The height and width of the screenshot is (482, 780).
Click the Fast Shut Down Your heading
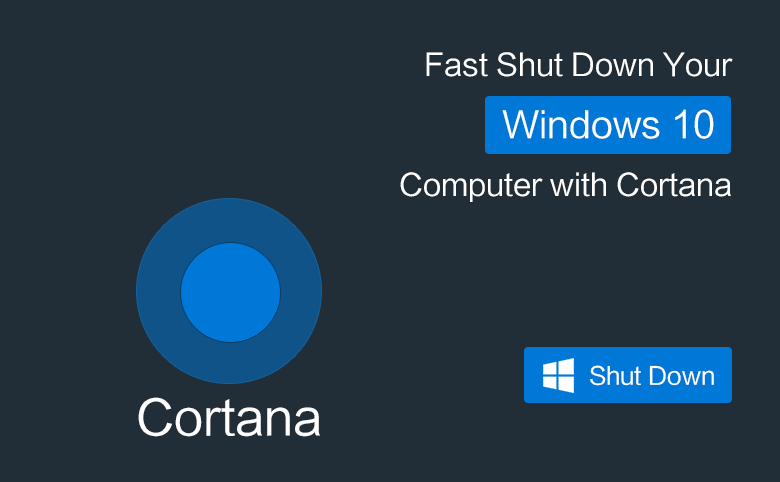coord(578,65)
